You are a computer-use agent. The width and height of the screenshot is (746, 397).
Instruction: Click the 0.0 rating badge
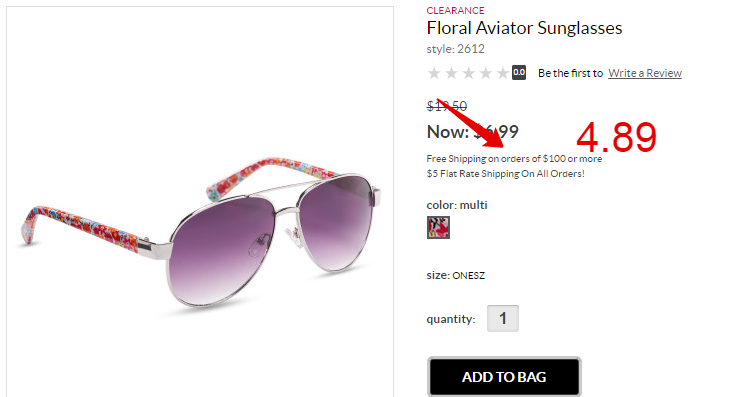click(519, 73)
